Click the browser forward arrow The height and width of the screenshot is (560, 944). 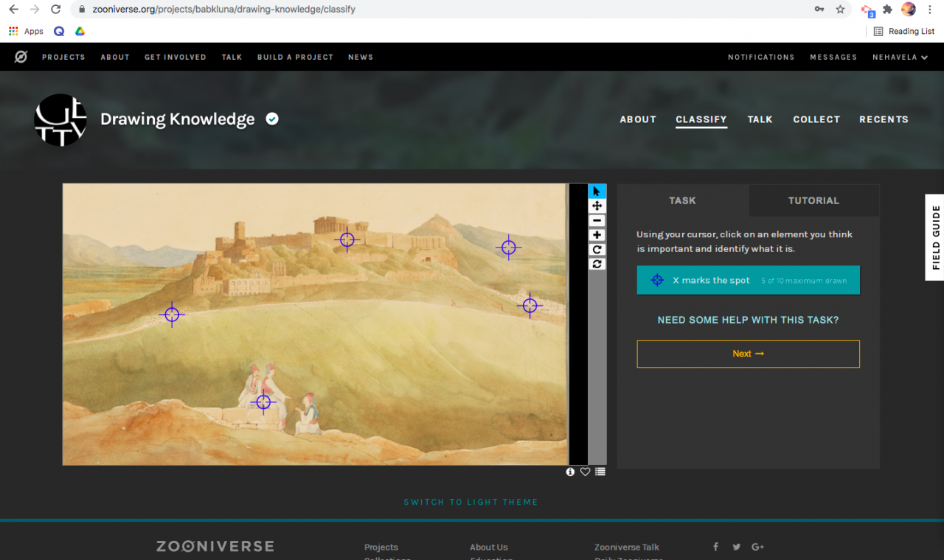click(35, 10)
